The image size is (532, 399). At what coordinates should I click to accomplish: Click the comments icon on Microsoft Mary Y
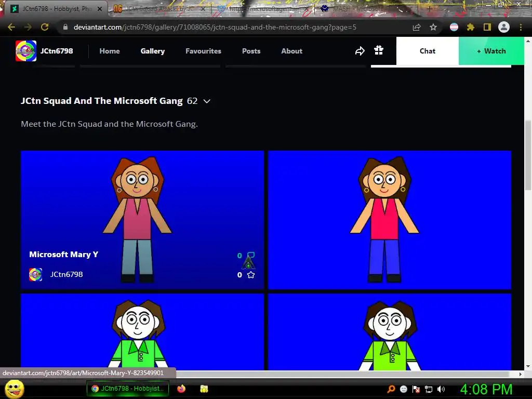[x=251, y=255]
